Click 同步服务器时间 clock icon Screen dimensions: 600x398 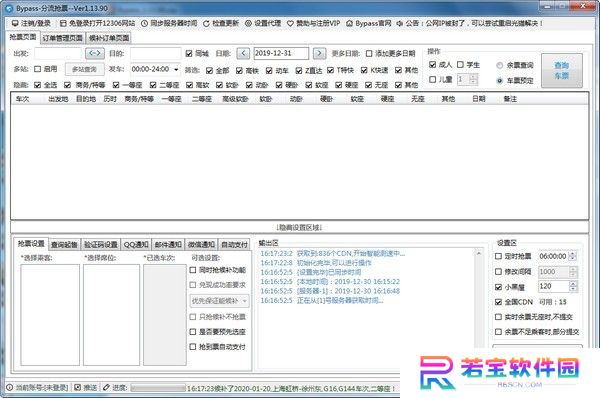pos(144,23)
